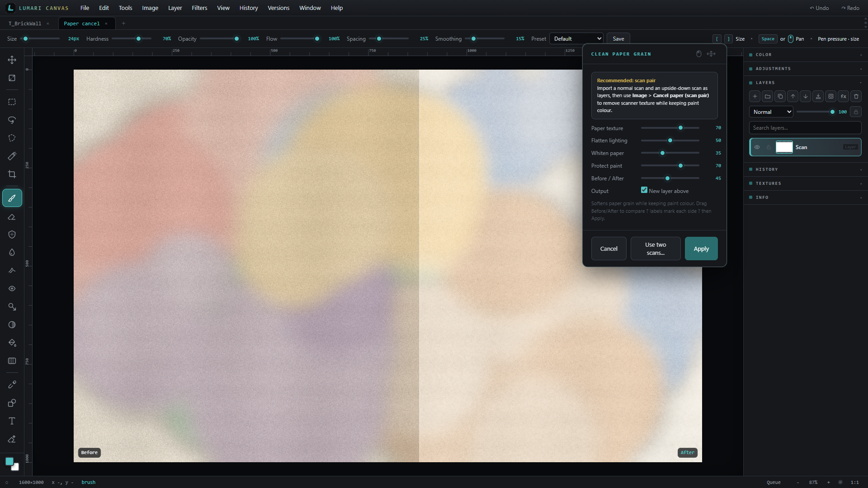Select the paint bucket fill tool
The height and width of the screenshot is (488, 868).
(12, 343)
